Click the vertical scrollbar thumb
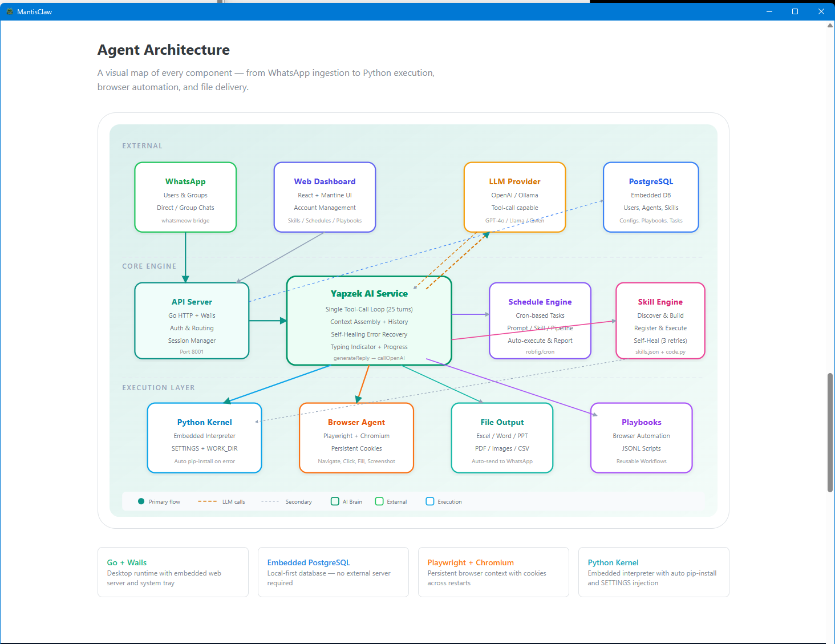Viewport: 835px width, 644px height. (830, 432)
